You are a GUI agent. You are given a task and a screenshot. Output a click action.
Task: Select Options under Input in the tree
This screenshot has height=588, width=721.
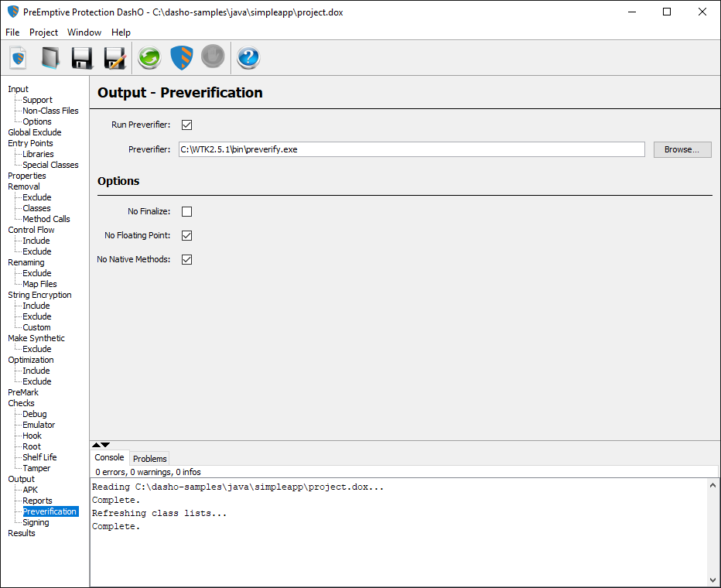tap(37, 121)
